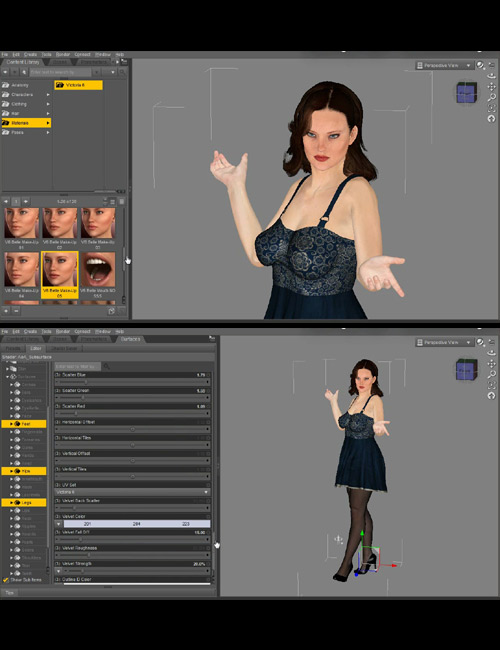Click page number 1 button
The image size is (500, 650).
pos(16,201)
